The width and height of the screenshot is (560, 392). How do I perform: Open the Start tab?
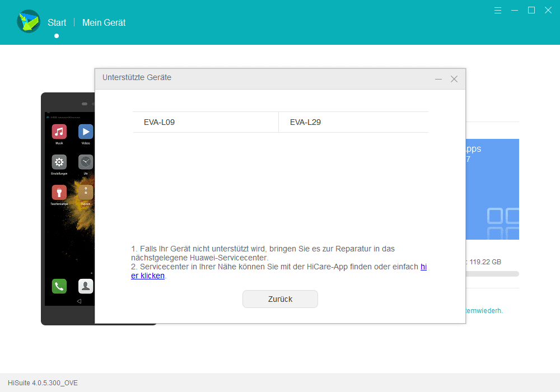pyautogui.click(x=57, y=22)
